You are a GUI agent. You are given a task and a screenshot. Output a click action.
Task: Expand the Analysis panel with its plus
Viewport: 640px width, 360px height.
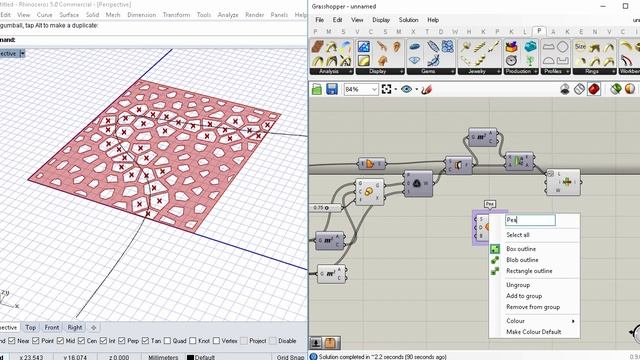(x=350, y=71)
